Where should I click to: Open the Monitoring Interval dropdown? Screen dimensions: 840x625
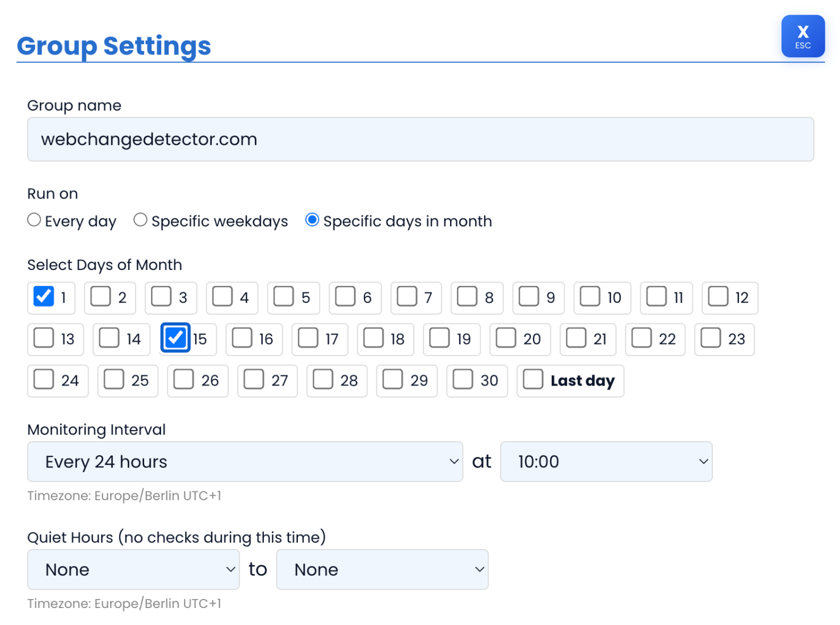(244, 462)
